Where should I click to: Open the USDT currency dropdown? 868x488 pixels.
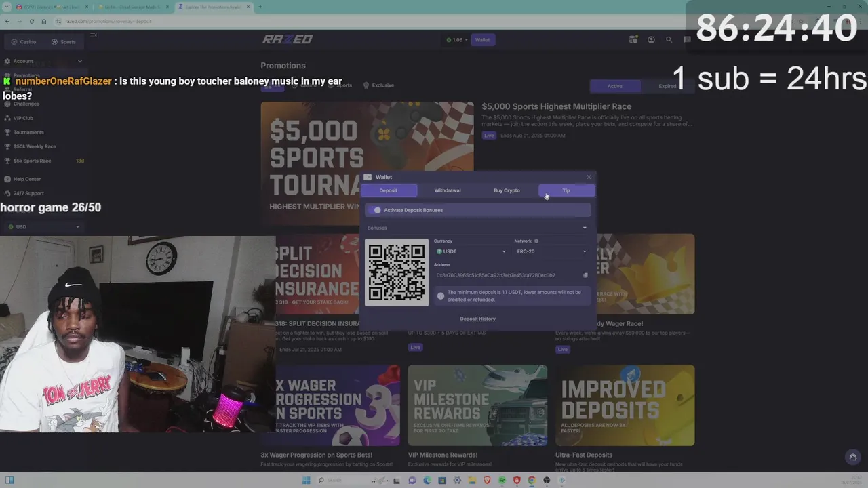(471, 251)
